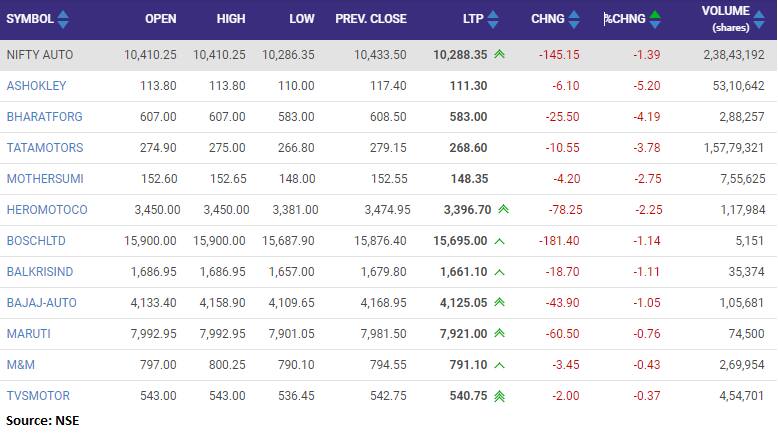Open ASHOKLEY stock link
Screen dimensions: 778x435
tap(36, 85)
